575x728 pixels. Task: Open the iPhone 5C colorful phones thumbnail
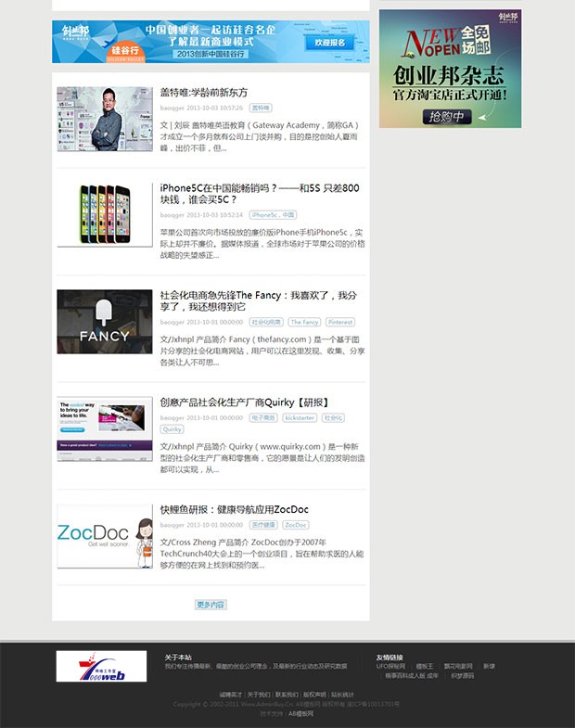pyautogui.click(x=105, y=214)
